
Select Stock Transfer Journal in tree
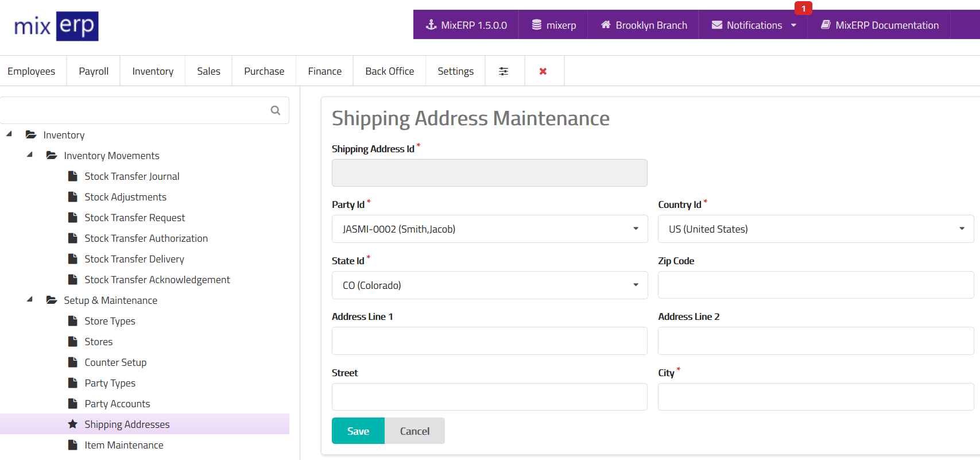point(131,176)
